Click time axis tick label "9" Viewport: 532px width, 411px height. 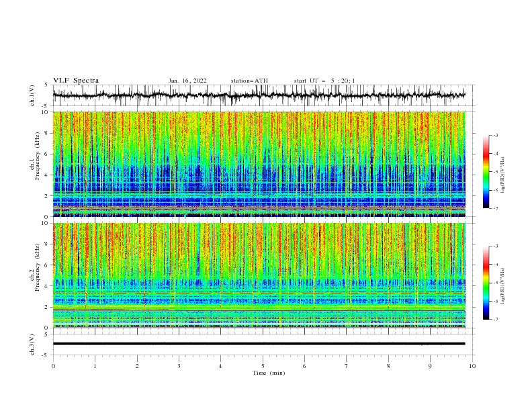coord(430,366)
